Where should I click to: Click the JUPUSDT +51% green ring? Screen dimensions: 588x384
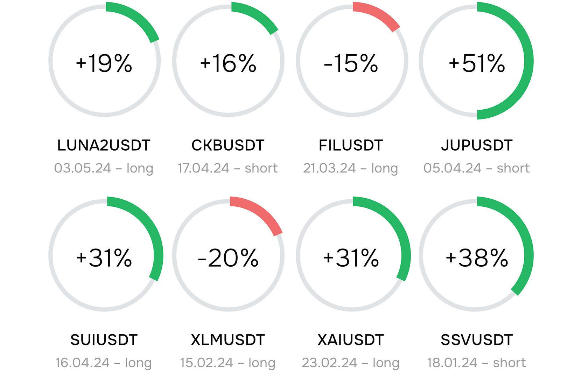[x=476, y=61]
